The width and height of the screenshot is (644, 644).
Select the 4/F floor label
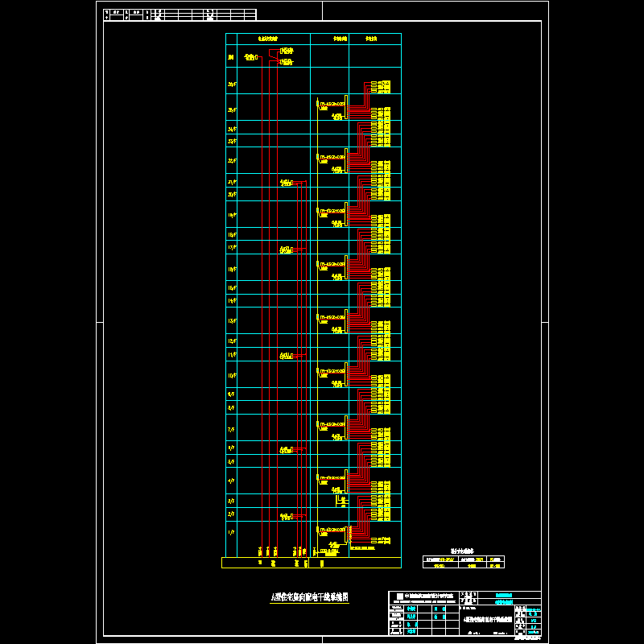tap(232, 481)
